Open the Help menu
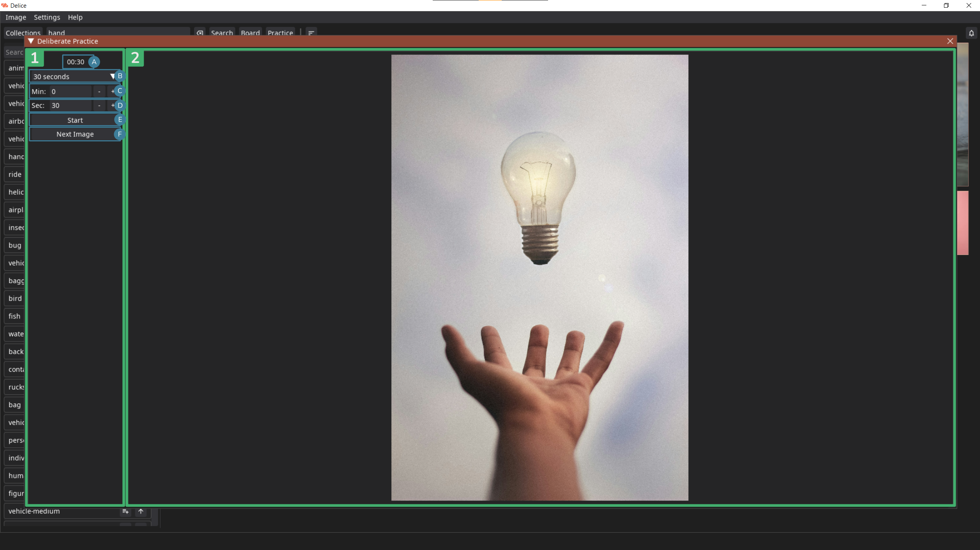The image size is (980, 550). pos(75,17)
